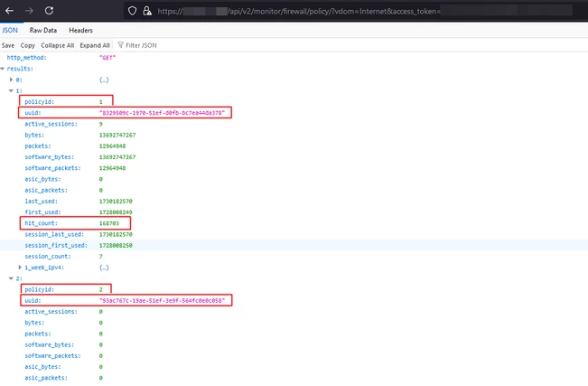588x386 pixels.
Task: Select uuid value starting with 8329509c
Action: pyautogui.click(x=162, y=113)
